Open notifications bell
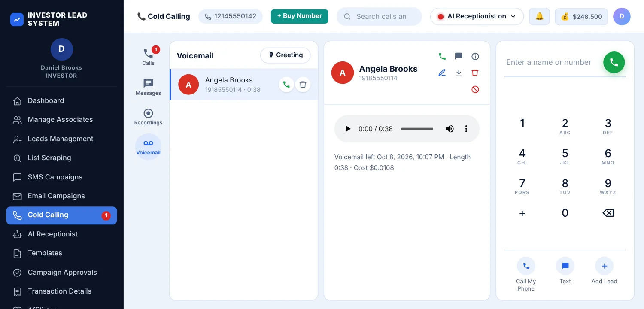This screenshot has height=309, width=644. coord(539,16)
